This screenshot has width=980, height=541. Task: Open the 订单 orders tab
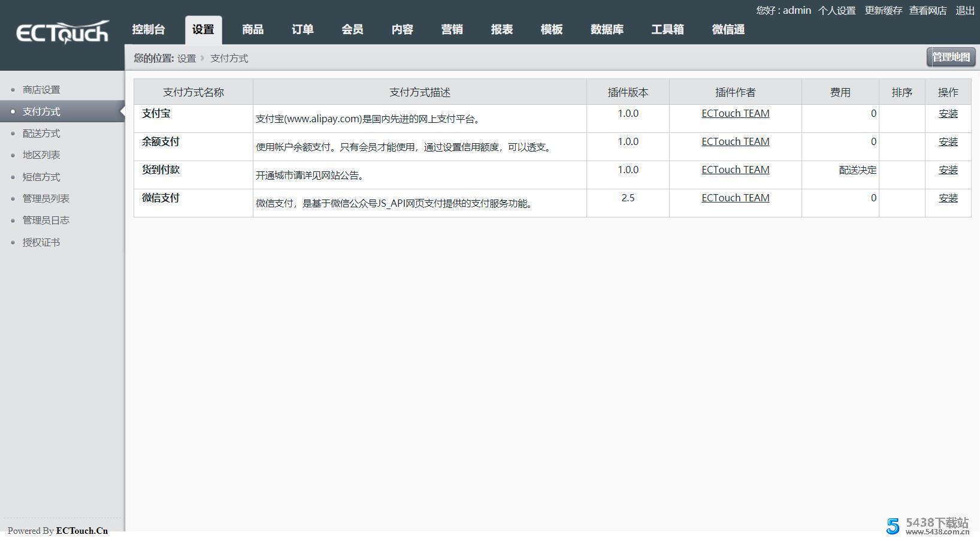tap(303, 29)
